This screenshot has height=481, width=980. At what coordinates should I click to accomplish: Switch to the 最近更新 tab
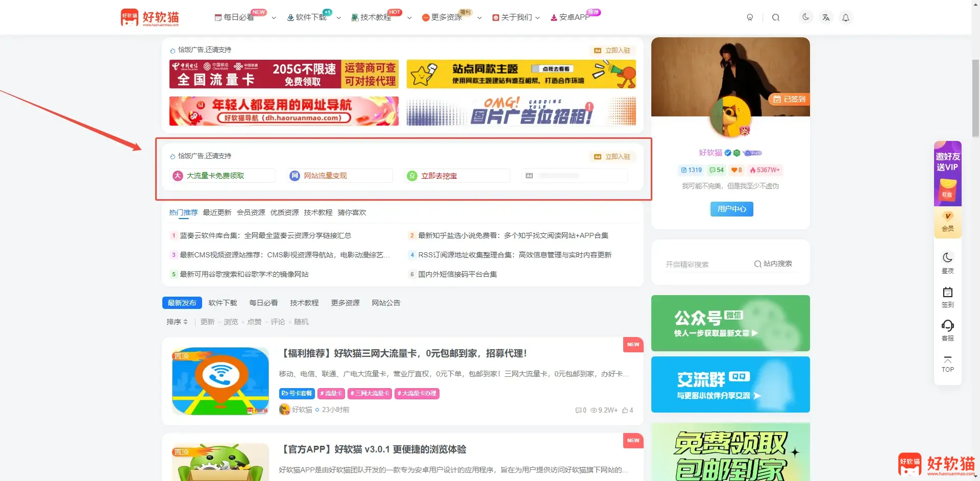217,212
